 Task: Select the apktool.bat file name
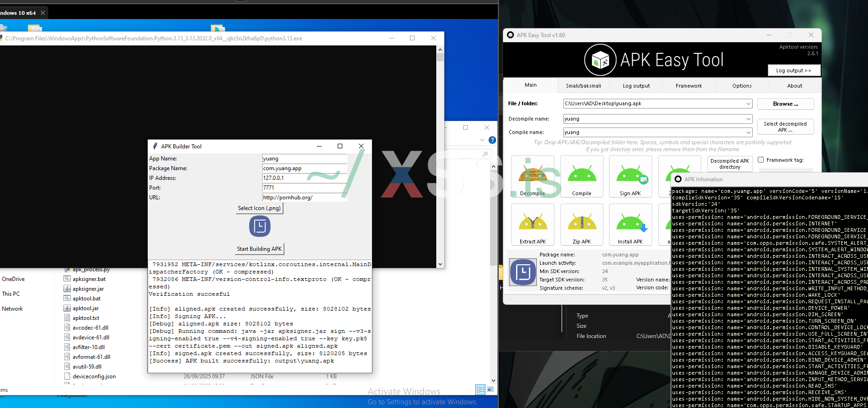coord(87,299)
